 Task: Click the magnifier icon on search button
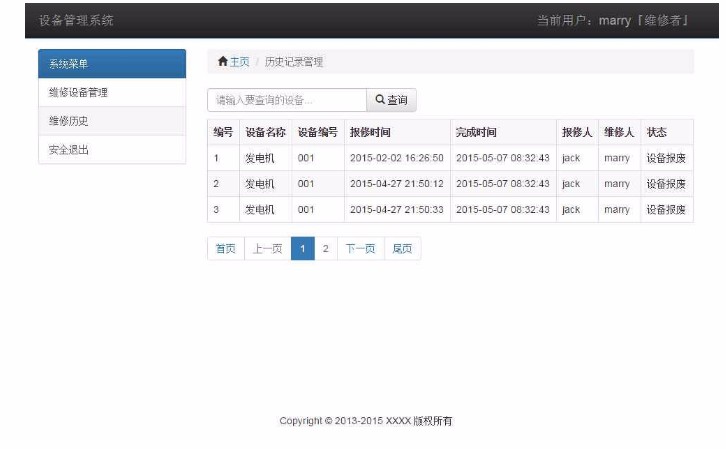coord(380,100)
